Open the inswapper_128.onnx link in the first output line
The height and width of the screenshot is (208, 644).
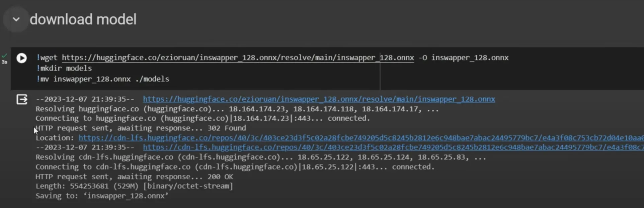point(319,99)
